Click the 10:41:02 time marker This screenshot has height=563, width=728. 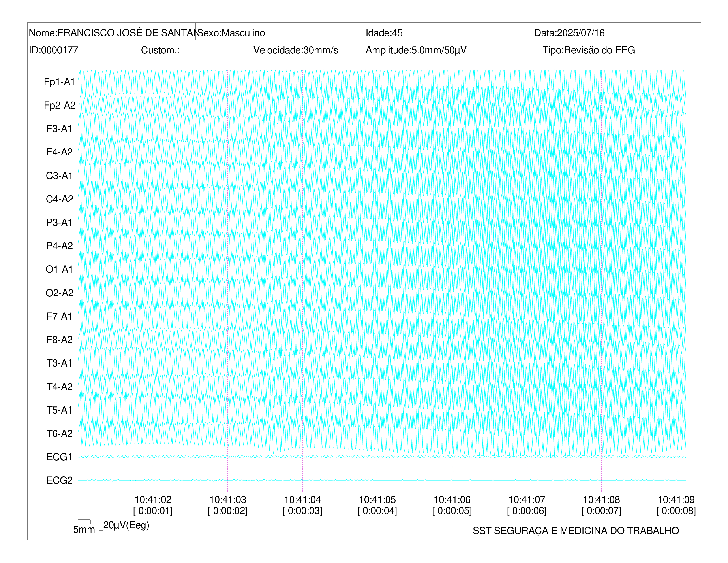[x=153, y=500]
